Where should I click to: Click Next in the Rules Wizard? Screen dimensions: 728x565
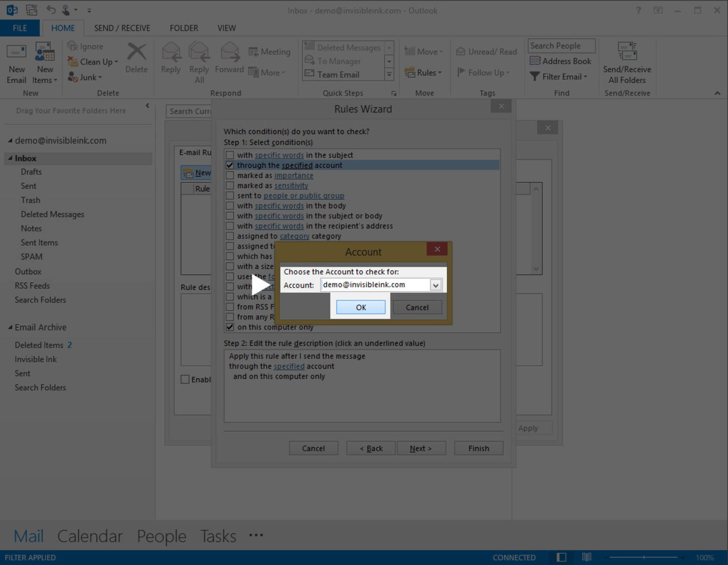(x=421, y=448)
